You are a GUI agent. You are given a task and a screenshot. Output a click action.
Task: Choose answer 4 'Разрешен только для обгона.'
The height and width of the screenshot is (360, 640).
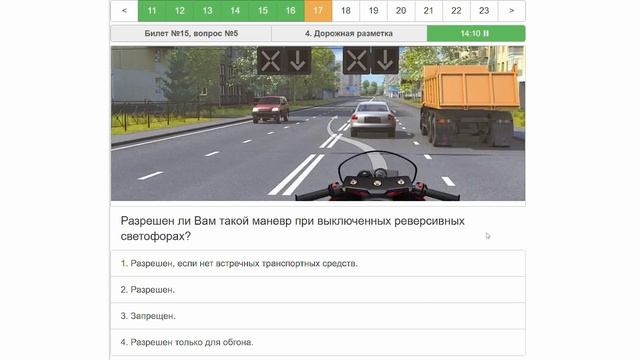pos(318,342)
